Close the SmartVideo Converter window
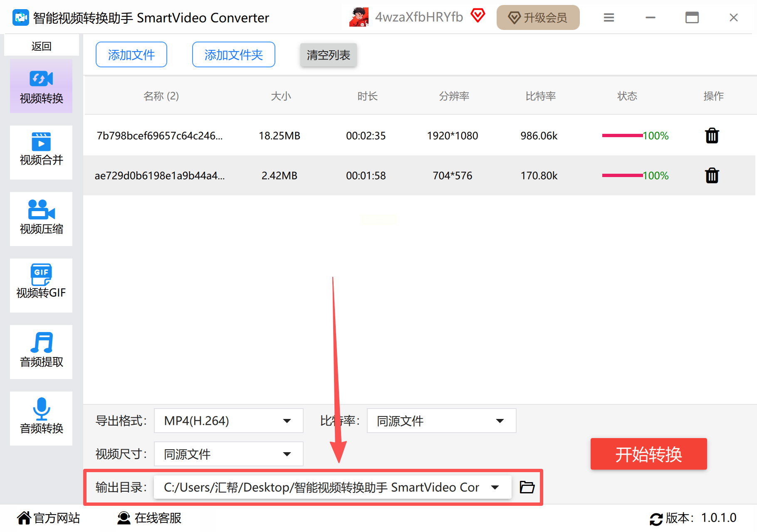The height and width of the screenshot is (532, 757). tap(734, 17)
